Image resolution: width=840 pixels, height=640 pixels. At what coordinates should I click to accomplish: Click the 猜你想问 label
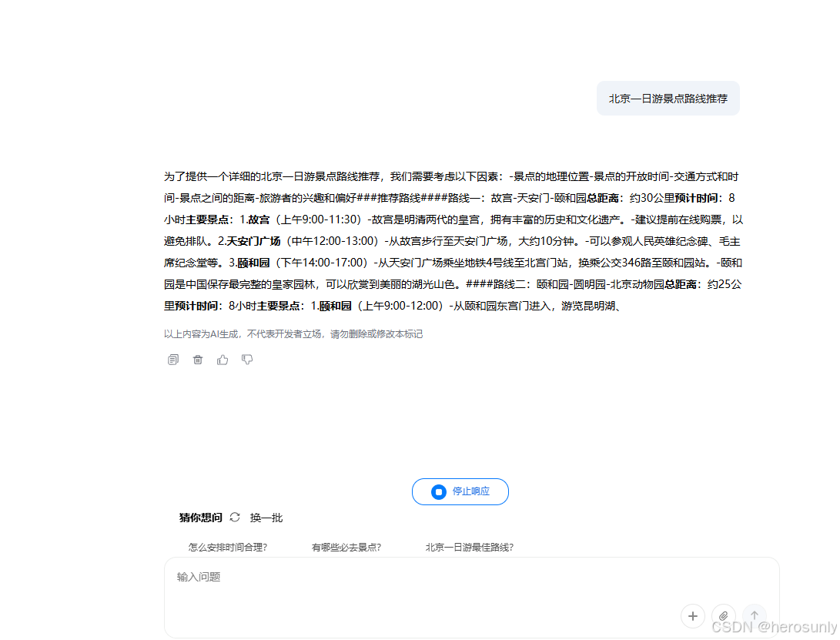pos(202,517)
